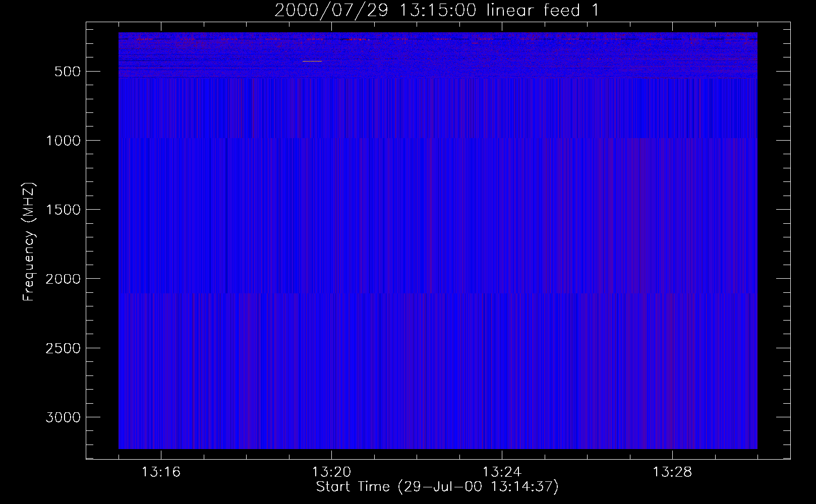Click the 13:24 time tick label
This screenshot has width=816, height=504.
[x=502, y=472]
